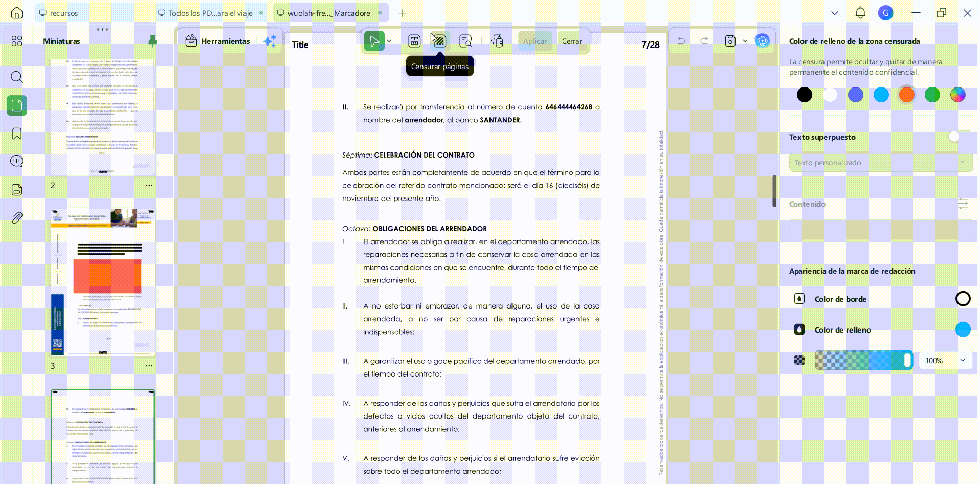This screenshot has width=980, height=484.
Task: Save the document with the save icon
Action: coord(730,41)
